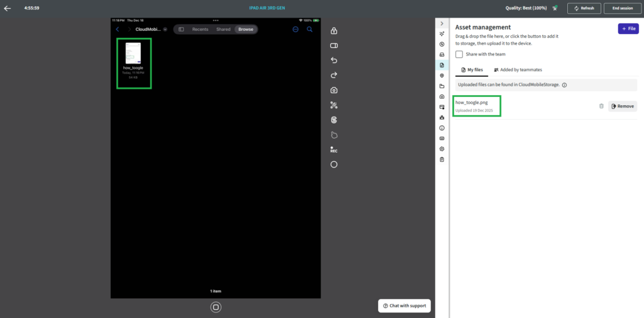
Task: Expand the CloudMobi folder dropdown arrow
Action: point(165,30)
